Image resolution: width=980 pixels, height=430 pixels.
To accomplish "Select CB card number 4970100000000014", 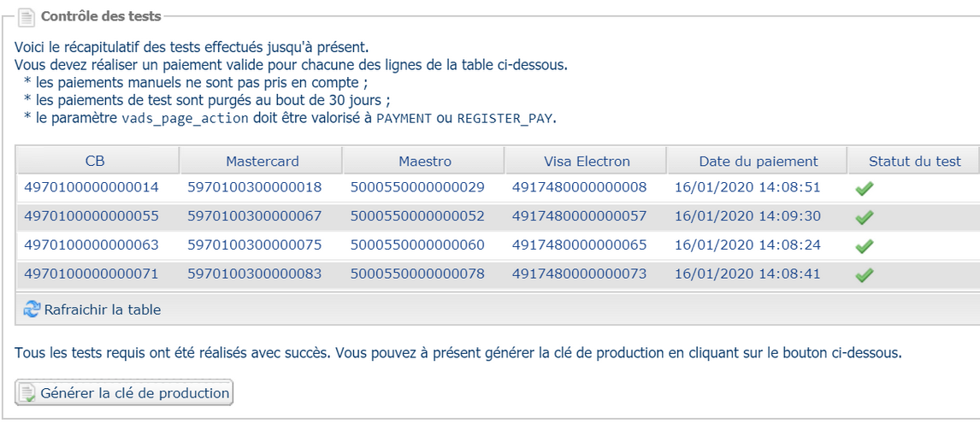I will click(x=92, y=187).
